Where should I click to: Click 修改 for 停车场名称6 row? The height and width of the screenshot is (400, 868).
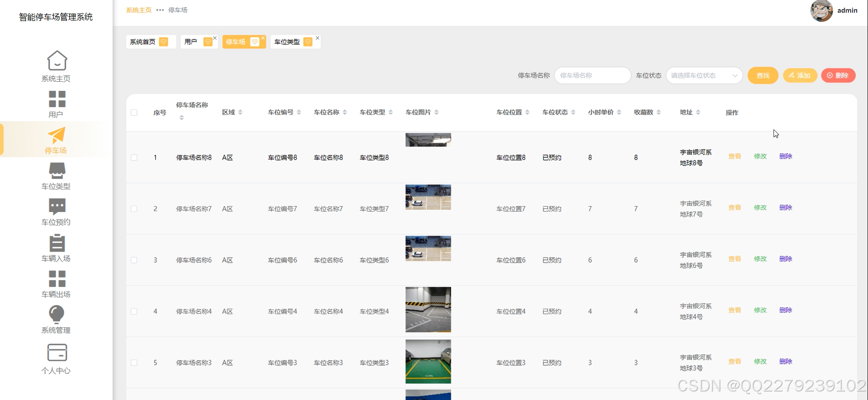pos(760,259)
